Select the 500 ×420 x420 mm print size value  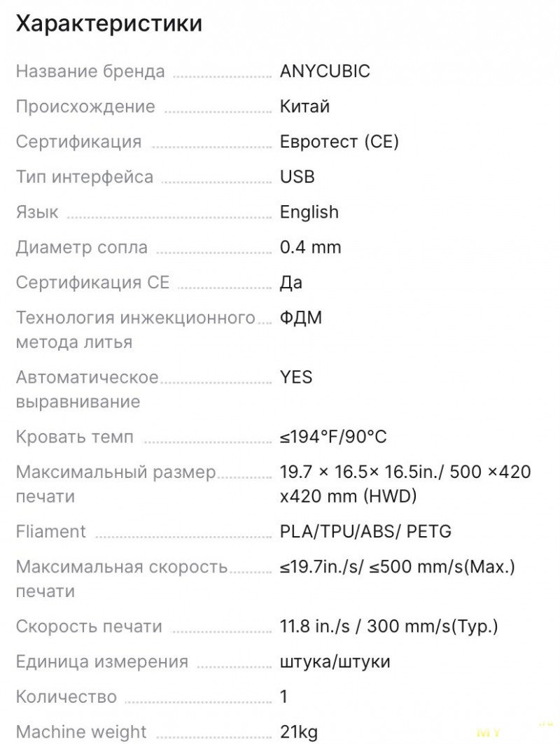pos(405,484)
